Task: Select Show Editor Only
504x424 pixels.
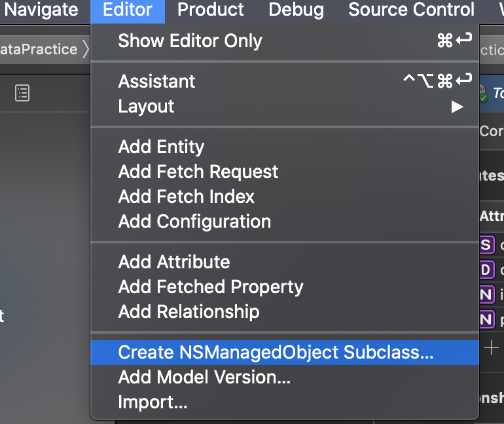Action: tap(285, 41)
